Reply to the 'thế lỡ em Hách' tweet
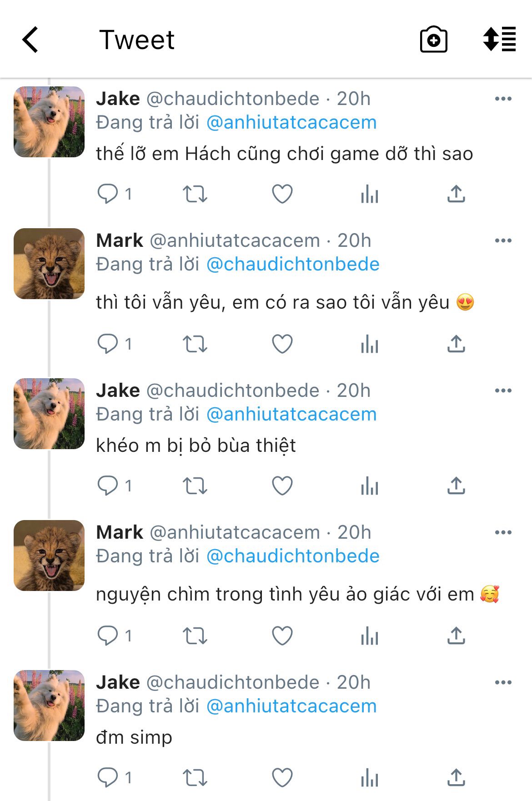532x801 pixels. 108,194
